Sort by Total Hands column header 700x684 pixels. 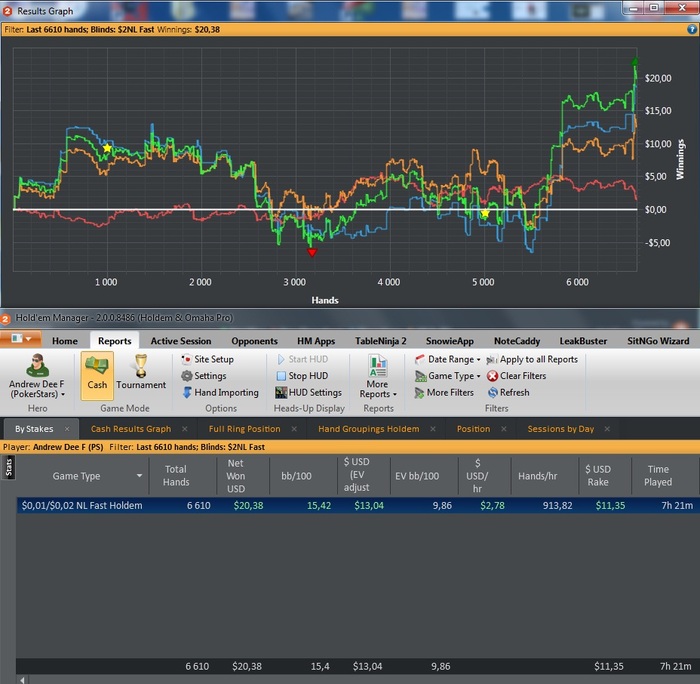click(x=176, y=475)
